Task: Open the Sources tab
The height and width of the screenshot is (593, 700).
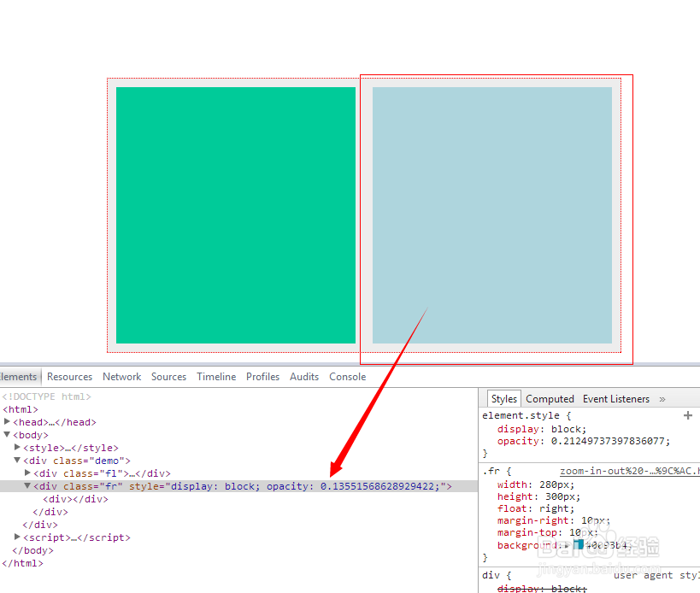Action: click(168, 377)
